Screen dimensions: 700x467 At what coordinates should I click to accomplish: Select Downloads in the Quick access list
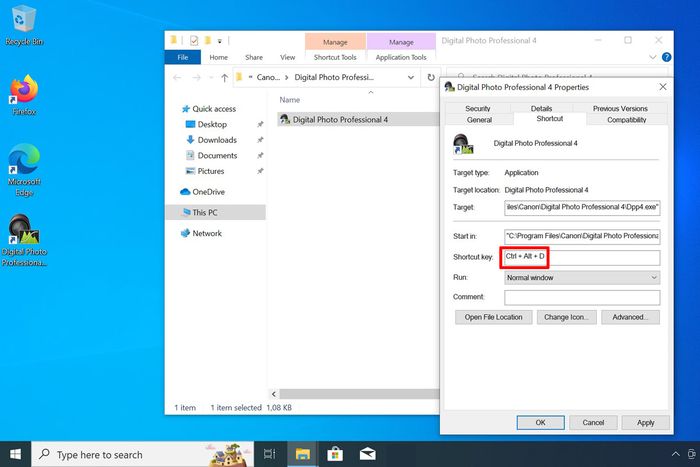click(217, 140)
